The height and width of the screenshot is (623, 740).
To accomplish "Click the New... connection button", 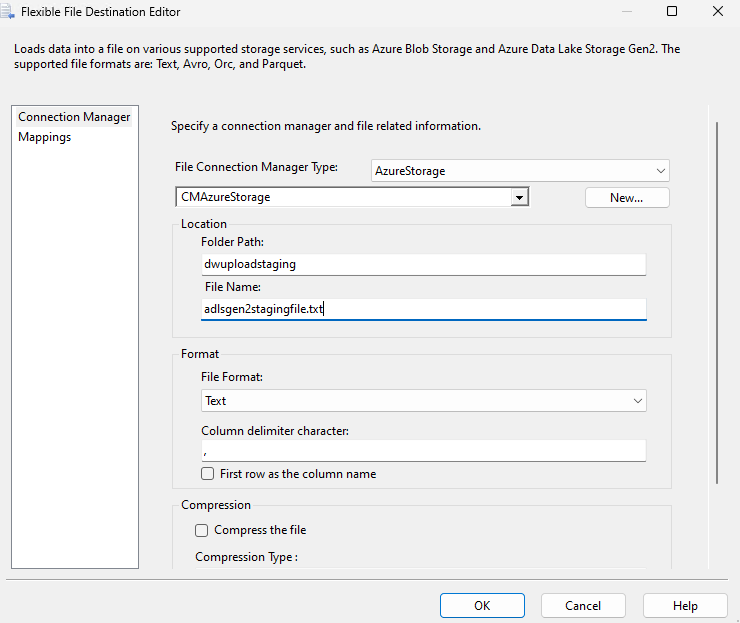I will point(627,198).
